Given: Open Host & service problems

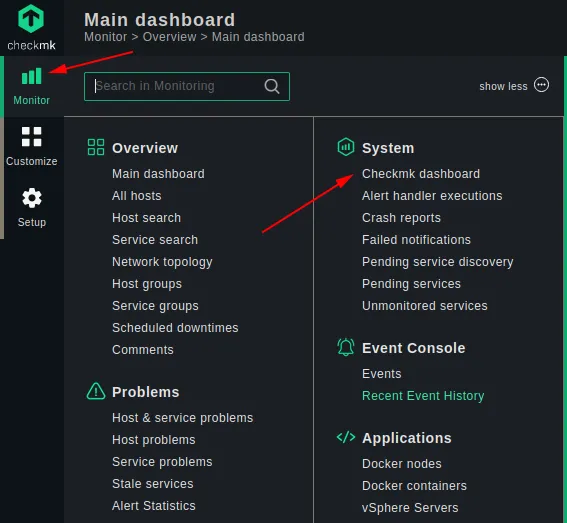Looking at the screenshot, I should tap(183, 418).
